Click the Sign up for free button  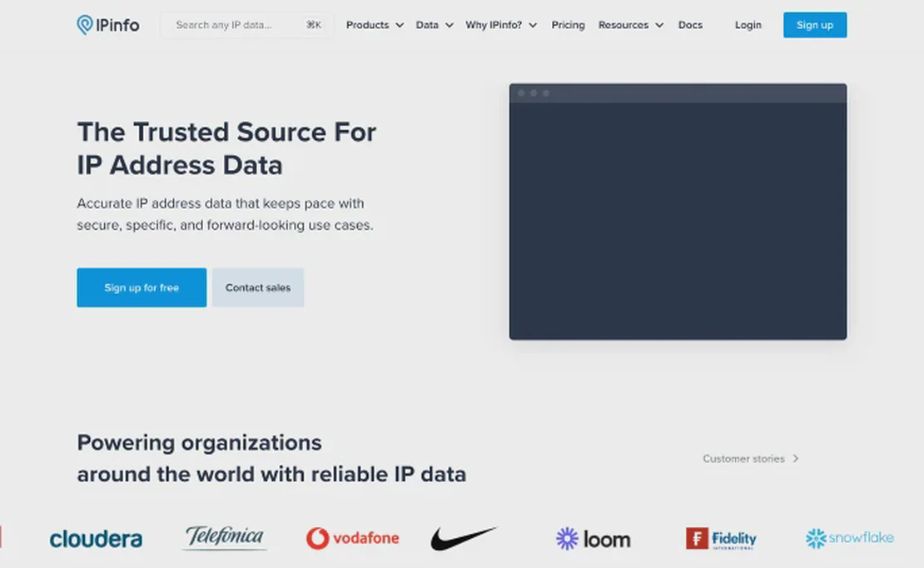(142, 287)
